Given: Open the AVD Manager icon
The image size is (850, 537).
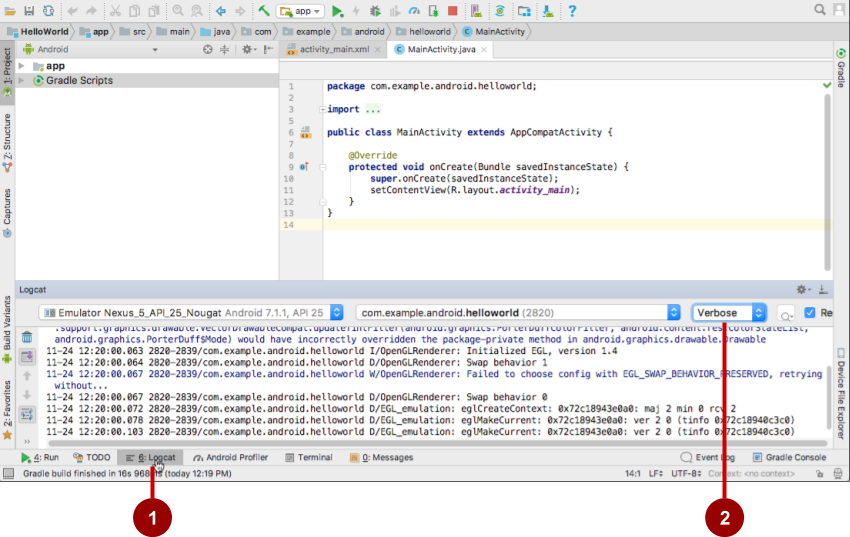Looking at the screenshot, I should coord(476,11).
